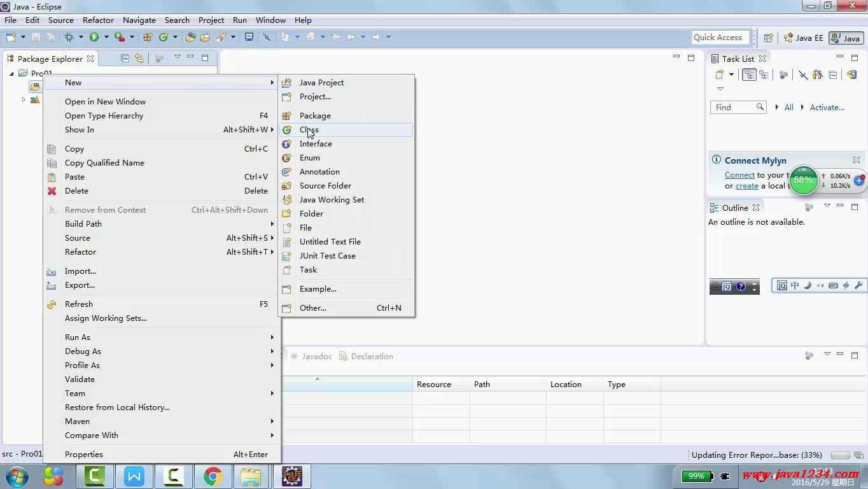Choose JUnit Test Case in submenu

[x=346, y=256]
